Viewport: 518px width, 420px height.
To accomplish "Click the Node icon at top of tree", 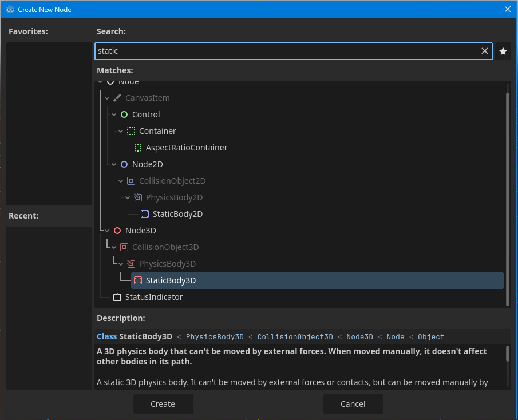I will tap(111, 81).
